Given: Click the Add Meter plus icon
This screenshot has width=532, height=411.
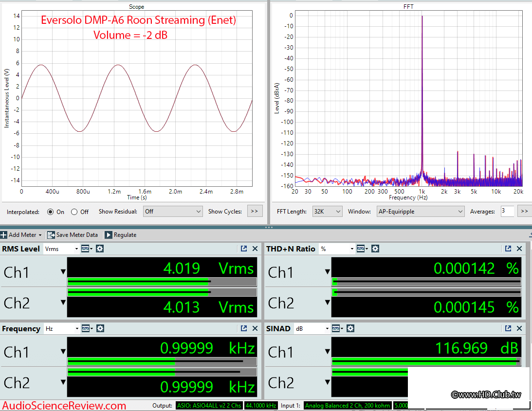Looking at the screenshot, I should pos(3,234).
